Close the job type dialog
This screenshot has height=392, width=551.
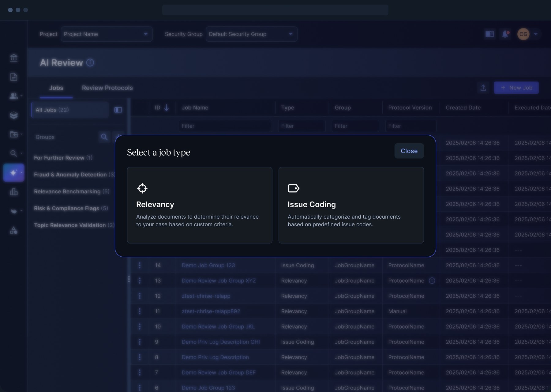coord(409,151)
